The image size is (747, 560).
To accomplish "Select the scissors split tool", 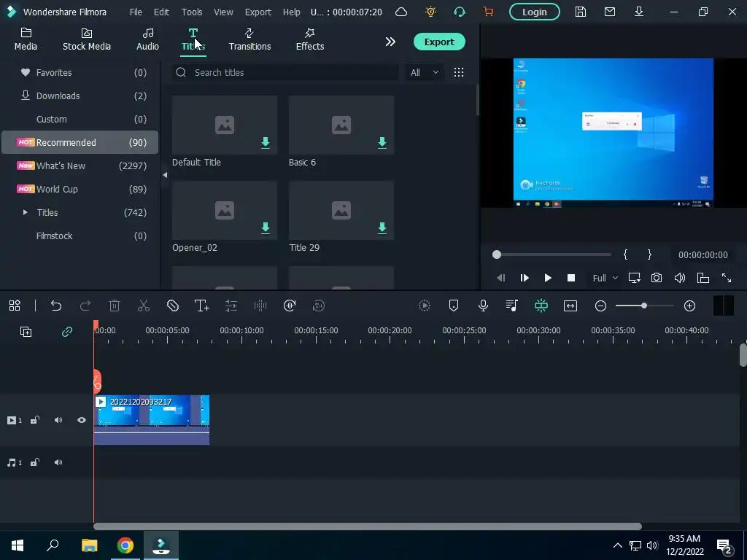I will tap(144, 306).
